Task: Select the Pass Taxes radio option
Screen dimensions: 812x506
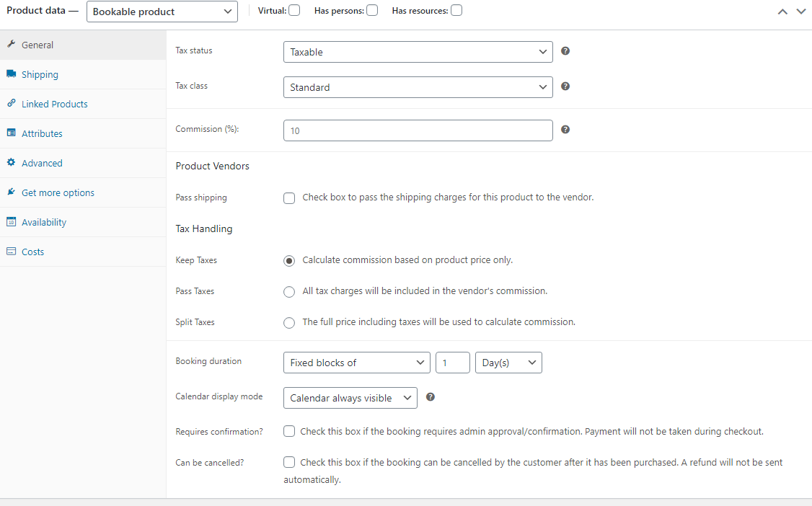Action: pos(289,292)
